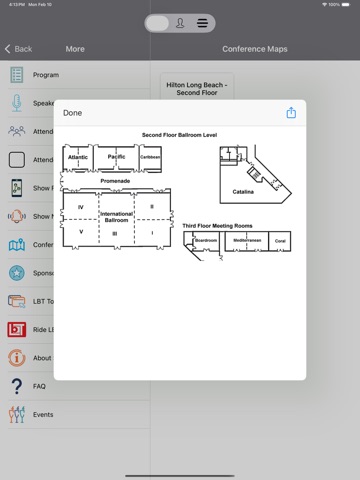This screenshot has height=480, width=360.
Task: Open the hamburger menu icon at top
Action: (202, 23)
